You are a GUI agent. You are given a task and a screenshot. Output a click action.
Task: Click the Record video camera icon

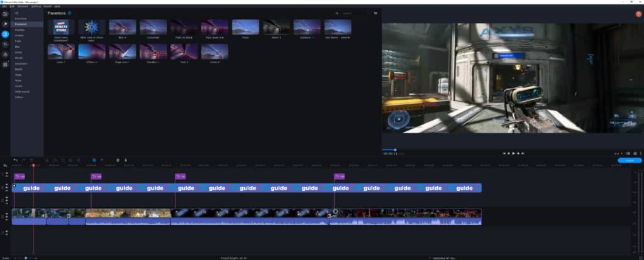(x=118, y=160)
